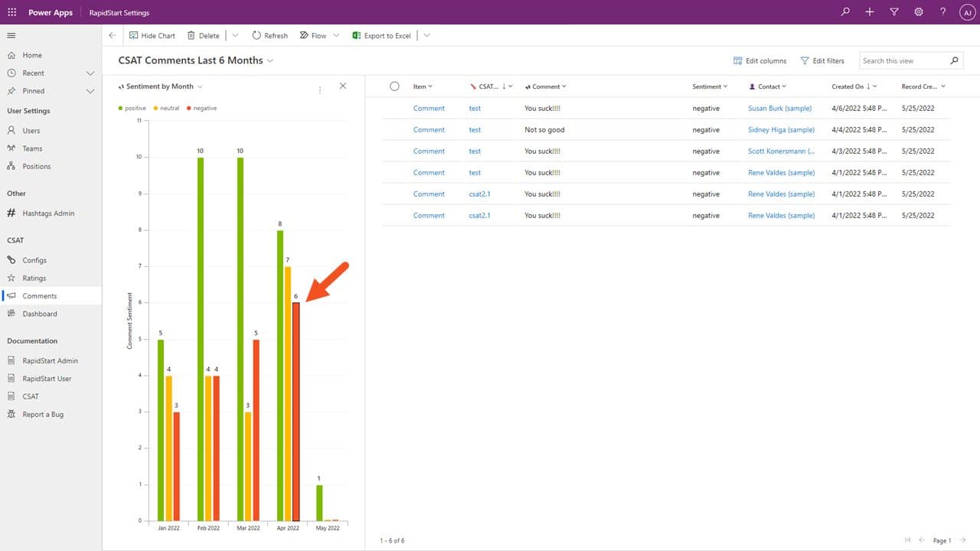The width and height of the screenshot is (980, 551).
Task: Open the advanced filter funnel icon
Action: (x=894, y=12)
